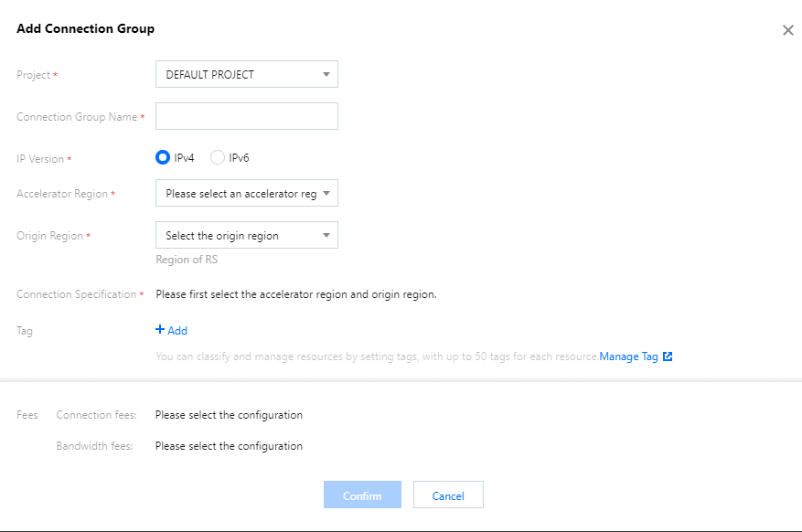Close the Add Connection Group dialog
Viewport: 802px width, 532px height.
click(x=787, y=30)
